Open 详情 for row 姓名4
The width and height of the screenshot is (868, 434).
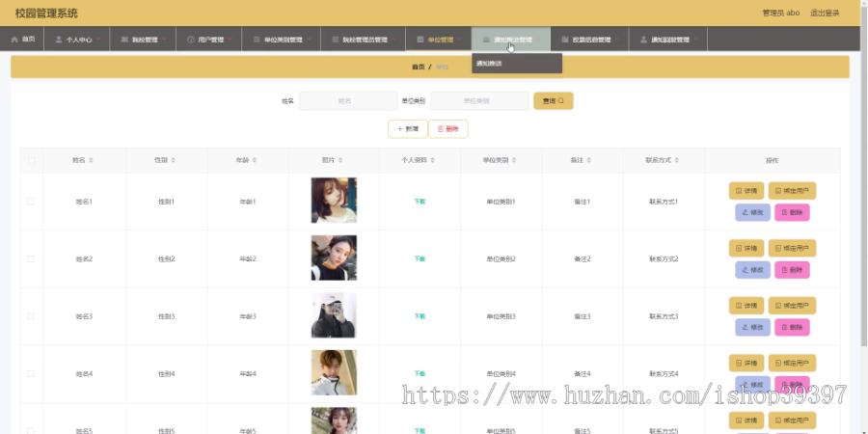tap(746, 364)
